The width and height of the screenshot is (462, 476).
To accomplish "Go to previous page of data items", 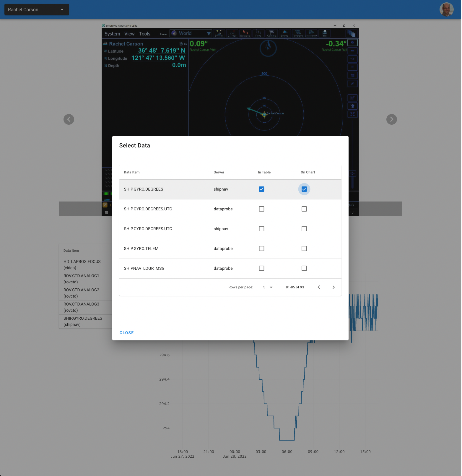I will point(319,287).
